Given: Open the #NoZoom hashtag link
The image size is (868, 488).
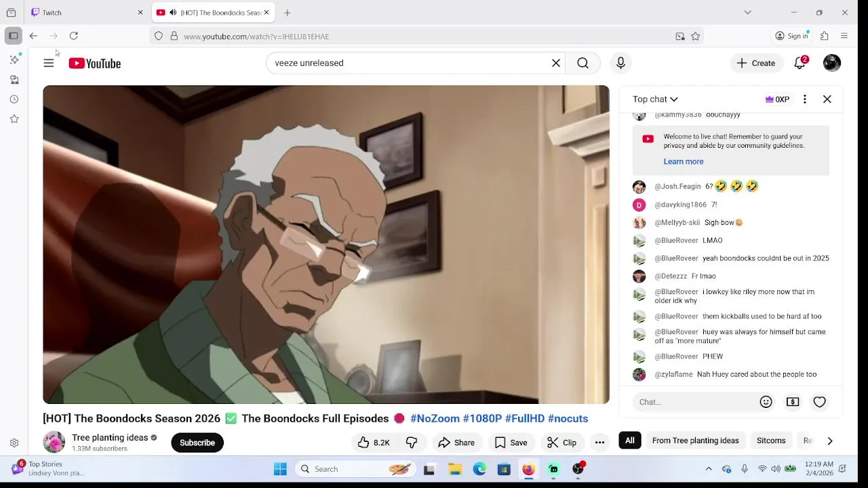Looking at the screenshot, I should [435, 418].
